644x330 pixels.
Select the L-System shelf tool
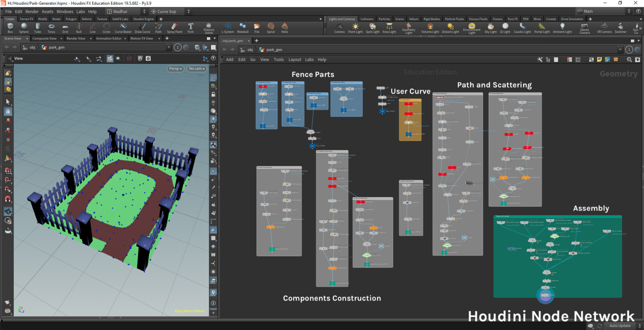[x=228, y=28]
